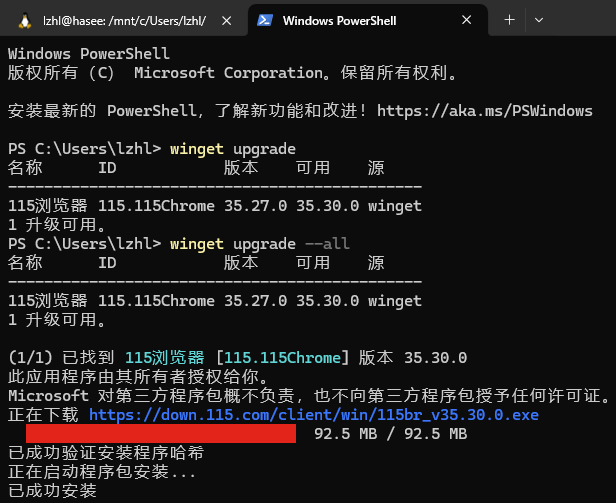
Task: Click the red download progress bar
Action: tap(161, 433)
